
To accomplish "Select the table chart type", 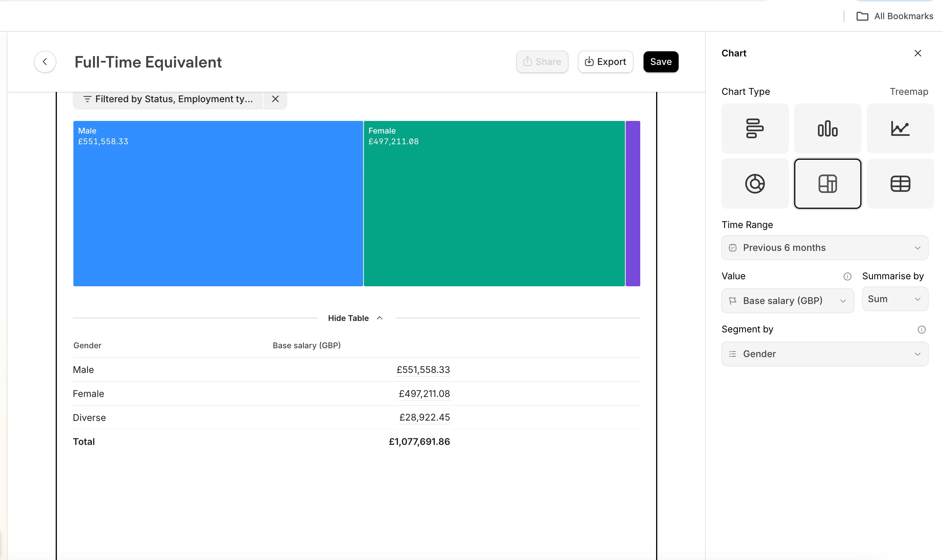I will click(899, 184).
